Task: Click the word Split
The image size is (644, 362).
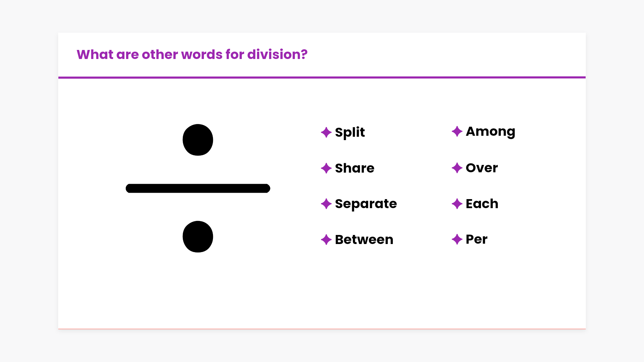Action: pos(350,132)
